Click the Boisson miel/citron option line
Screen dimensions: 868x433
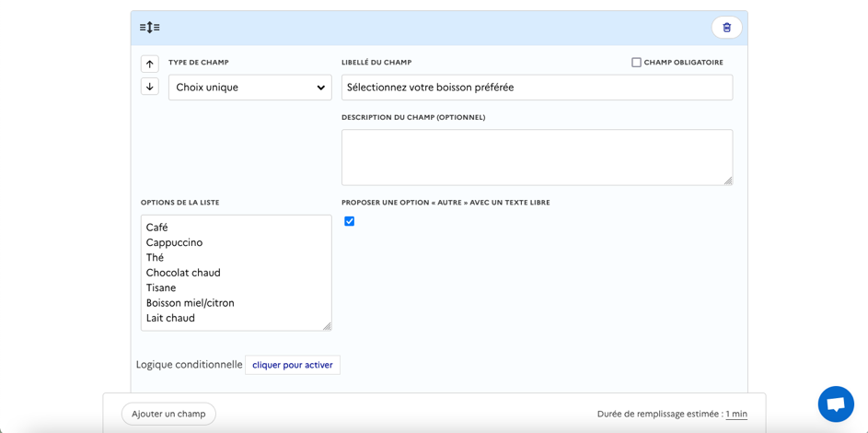[x=190, y=303]
